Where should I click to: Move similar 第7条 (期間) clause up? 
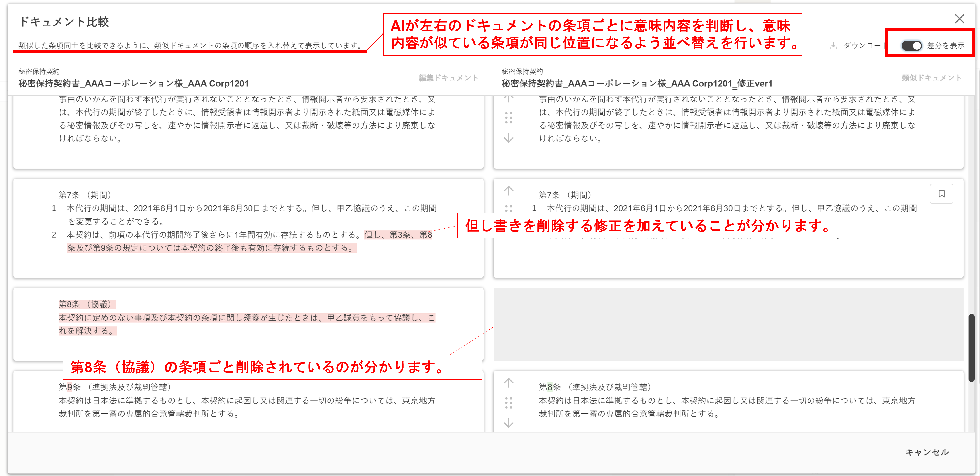pyautogui.click(x=509, y=190)
